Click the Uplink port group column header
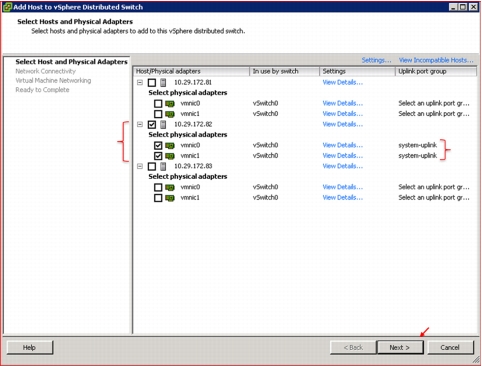 [x=436, y=71]
